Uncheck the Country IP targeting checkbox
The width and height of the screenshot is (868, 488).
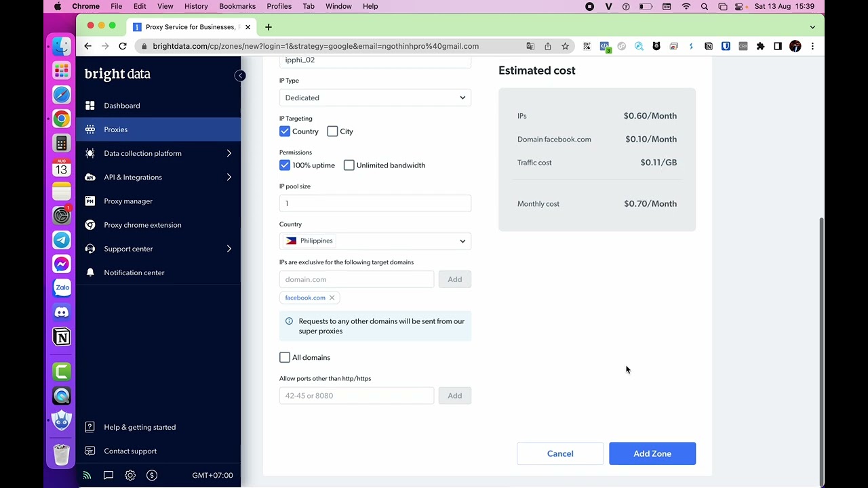(x=285, y=131)
